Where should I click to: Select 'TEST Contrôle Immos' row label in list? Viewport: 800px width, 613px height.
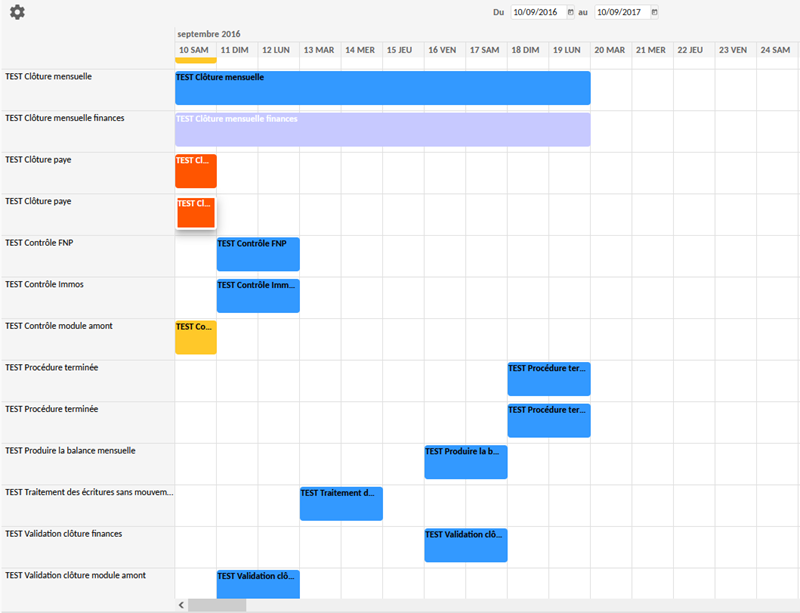45,284
